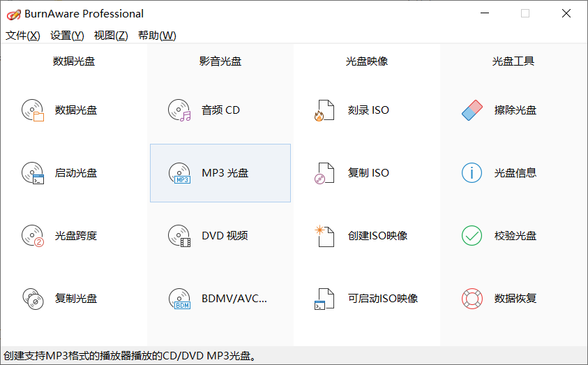Select the DVD 视频 label
Screen dimensions: 588x365
pos(225,236)
